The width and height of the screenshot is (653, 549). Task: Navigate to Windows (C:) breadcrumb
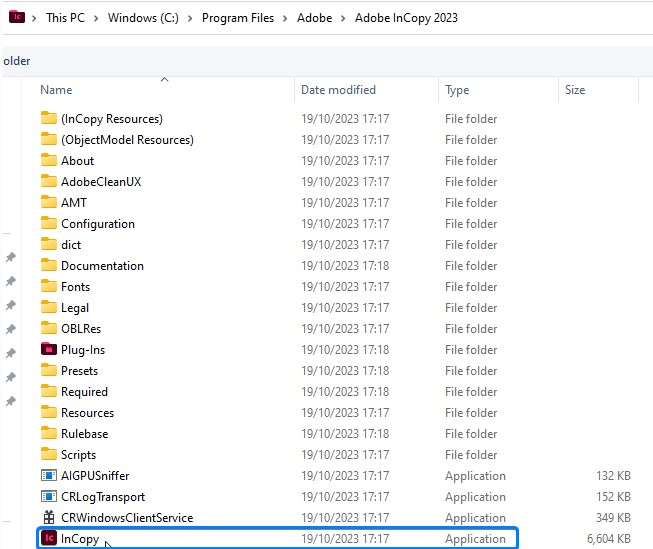[x=143, y=18]
